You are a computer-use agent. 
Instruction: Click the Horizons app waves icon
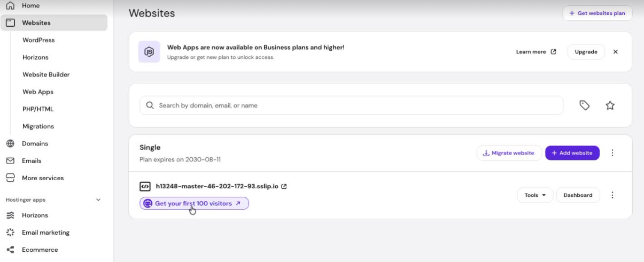(x=10, y=215)
